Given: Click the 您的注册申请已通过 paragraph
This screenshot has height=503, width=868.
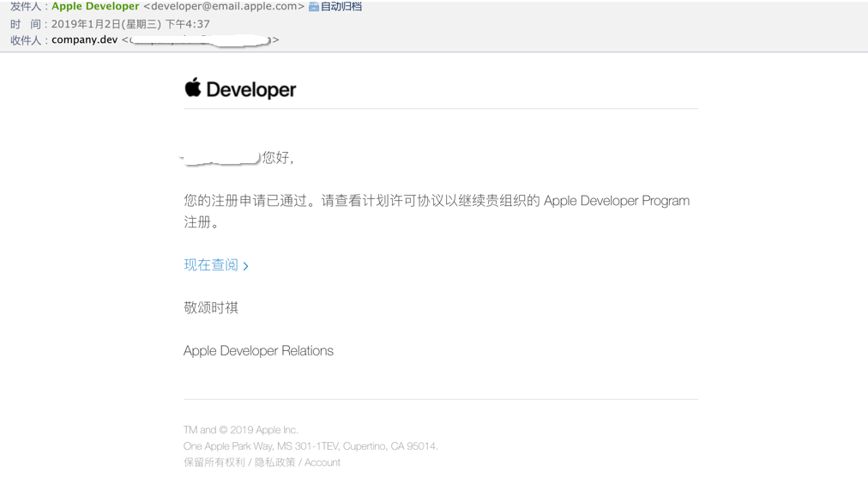Looking at the screenshot, I should click(437, 211).
